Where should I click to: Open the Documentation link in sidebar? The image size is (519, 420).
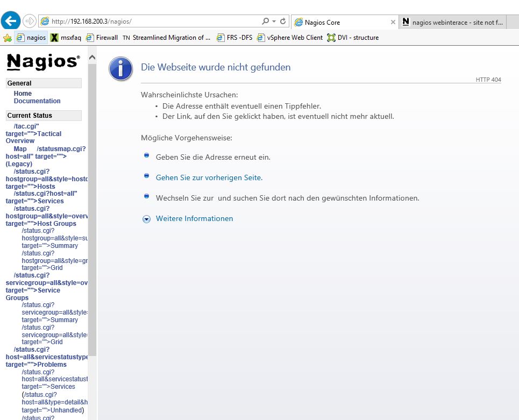click(x=37, y=101)
